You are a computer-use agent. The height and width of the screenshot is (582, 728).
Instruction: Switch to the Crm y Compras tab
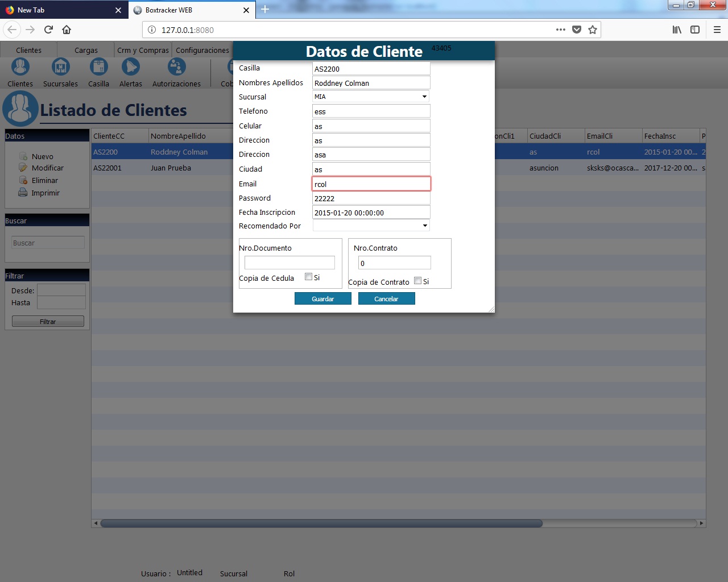143,50
